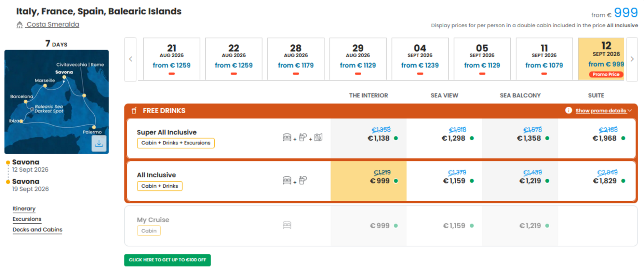644x273 pixels.
Task: Click the get up to €100 off button
Action: (167, 260)
